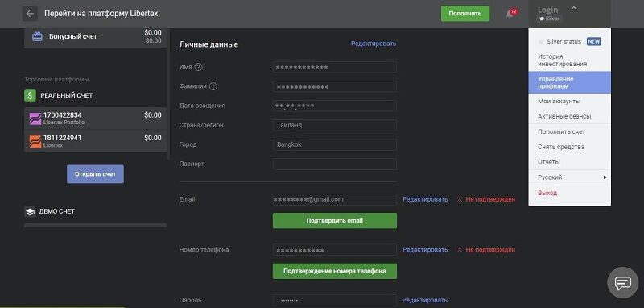The height and width of the screenshot is (308, 644).
Task: Choose Снять средства menu item
Action: [x=570, y=147]
